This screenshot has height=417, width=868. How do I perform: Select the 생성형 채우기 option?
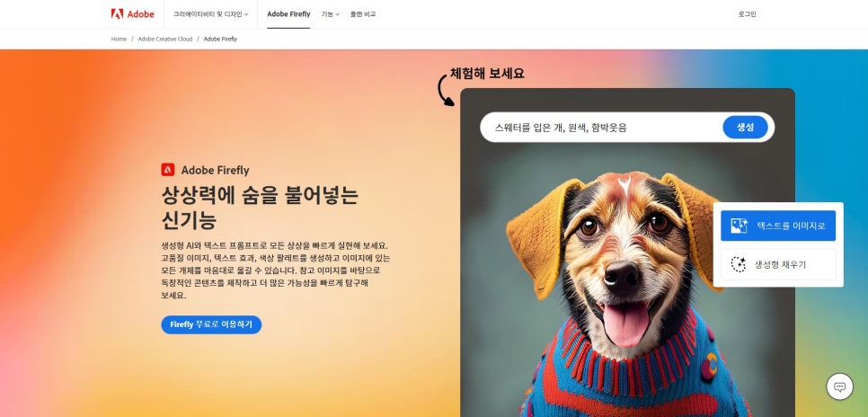point(778,264)
